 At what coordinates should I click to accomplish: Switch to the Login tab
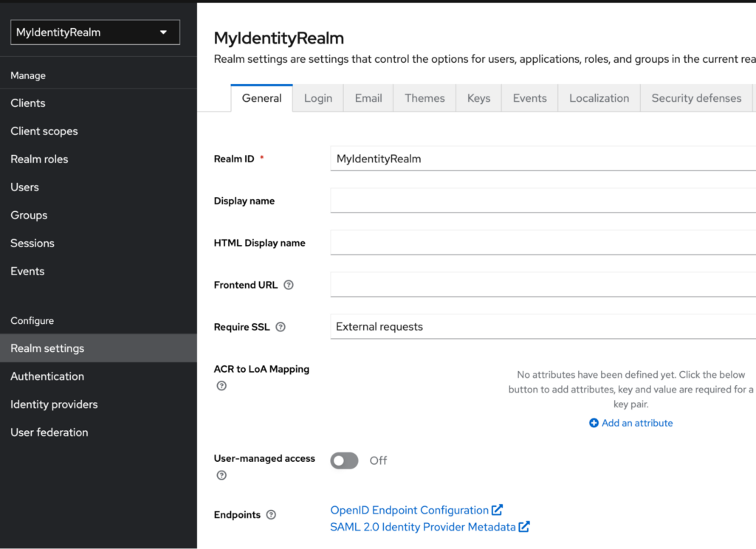318,98
